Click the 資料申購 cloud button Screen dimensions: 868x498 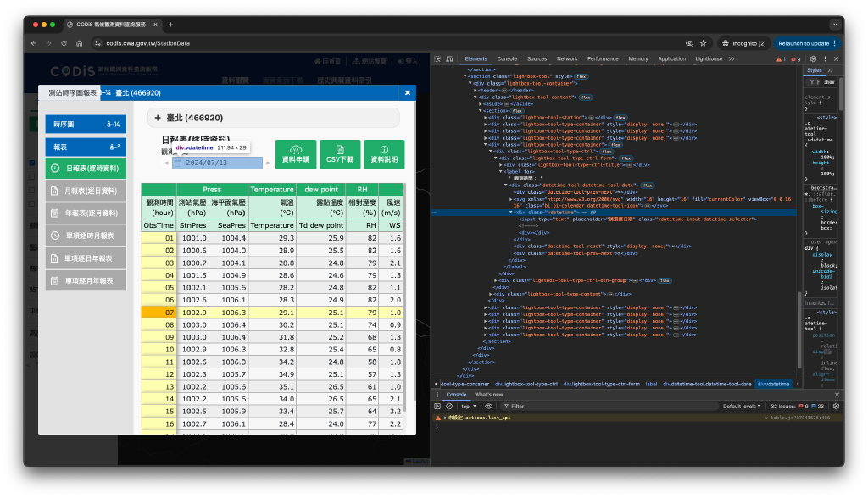click(295, 153)
